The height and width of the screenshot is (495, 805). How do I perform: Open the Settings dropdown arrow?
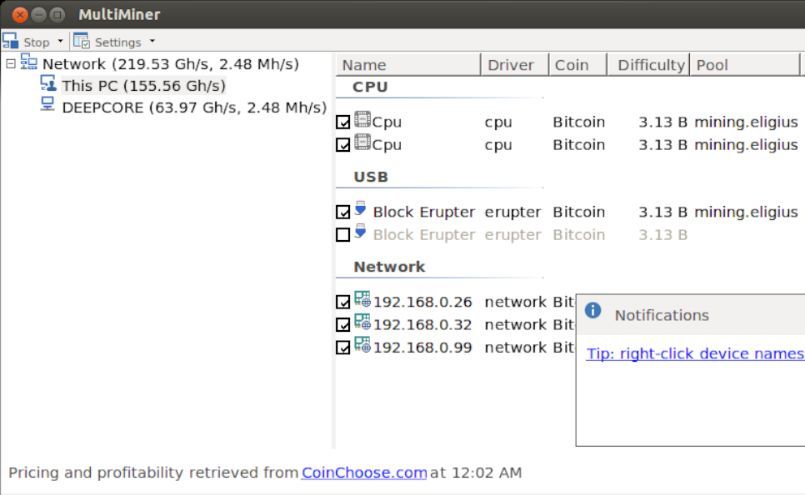(x=152, y=42)
